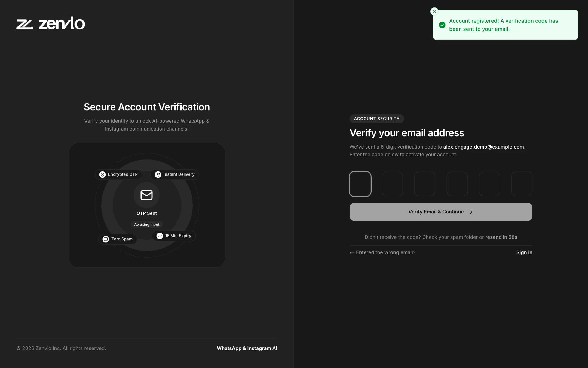The width and height of the screenshot is (588, 368).
Task: Focus the fifth verification code digit box
Action: coord(489,184)
